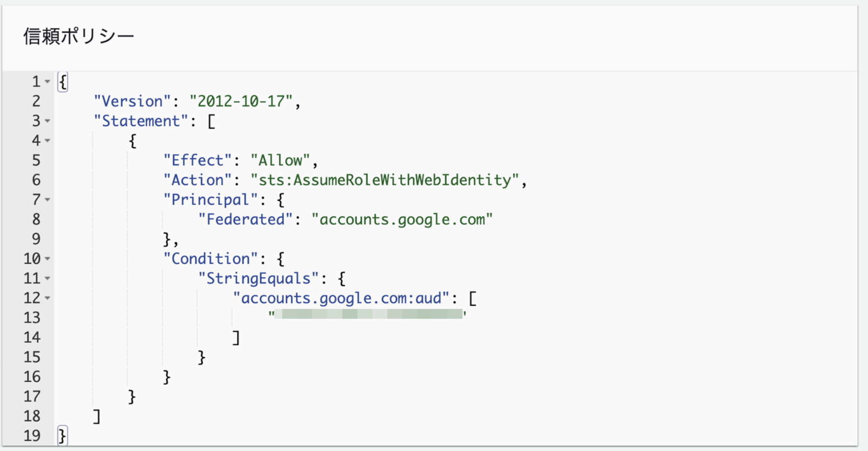Fold the statement object at line 4
Image resolution: width=868 pixels, height=451 pixels.
[x=47, y=141]
